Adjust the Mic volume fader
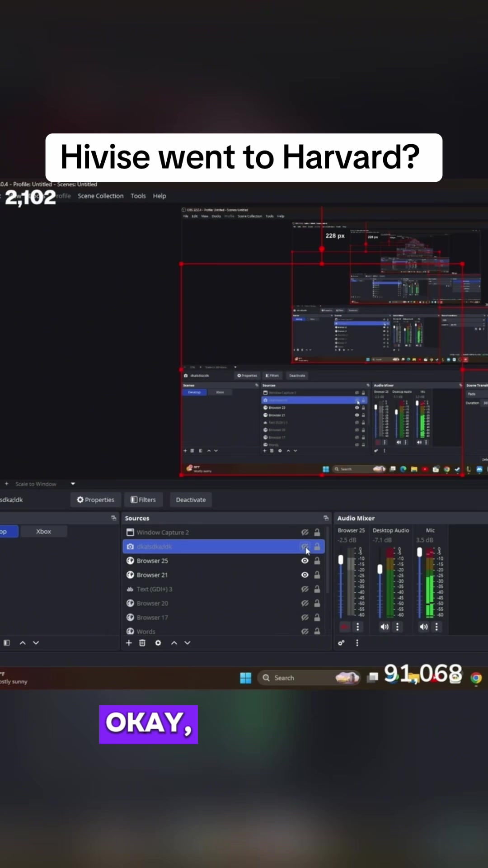Screen dimensions: 488x868 click(x=419, y=552)
